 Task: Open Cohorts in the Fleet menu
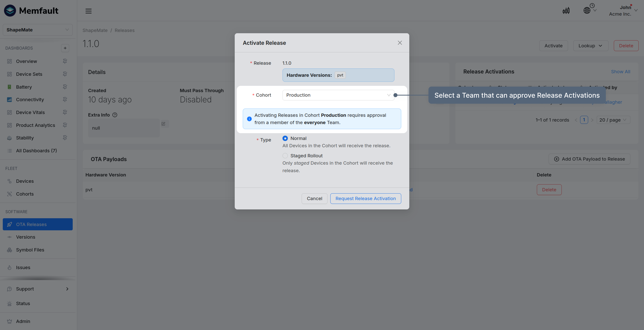pos(25,194)
